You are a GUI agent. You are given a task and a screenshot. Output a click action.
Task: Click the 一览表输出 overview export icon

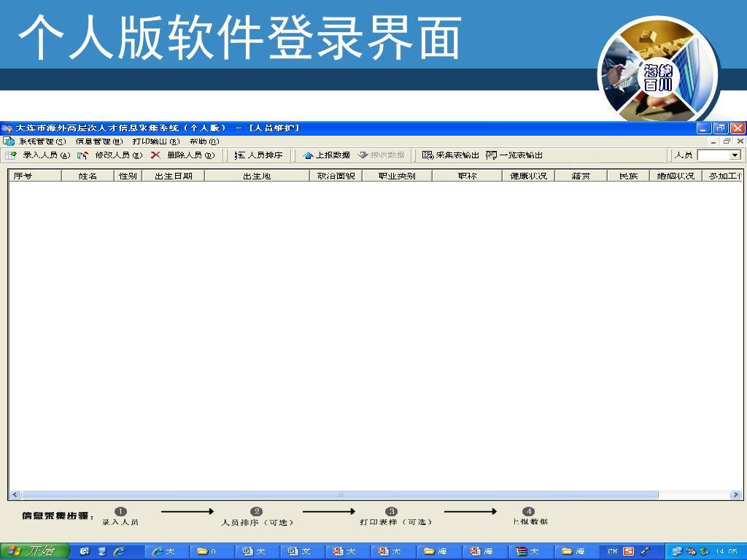point(492,155)
